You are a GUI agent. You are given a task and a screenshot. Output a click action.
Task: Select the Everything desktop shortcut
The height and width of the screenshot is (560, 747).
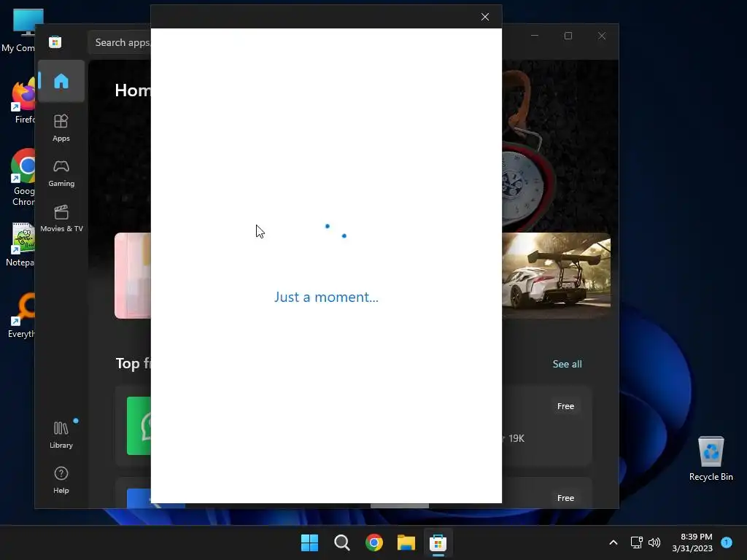coord(22,316)
